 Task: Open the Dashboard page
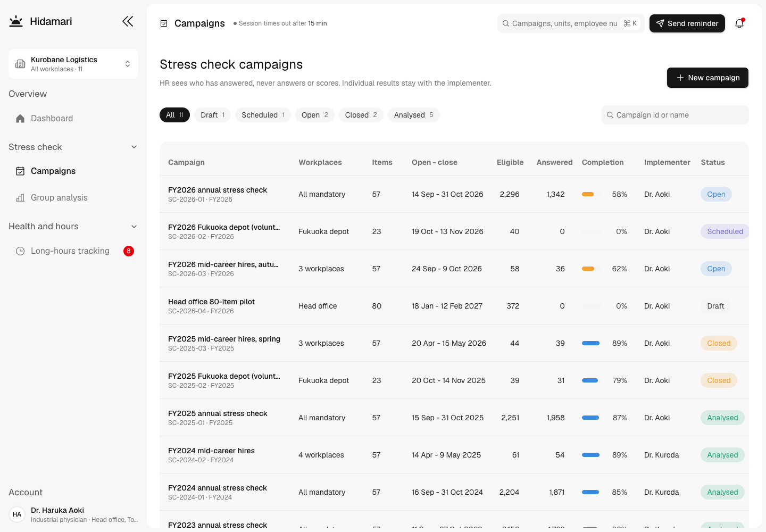(73, 119)
